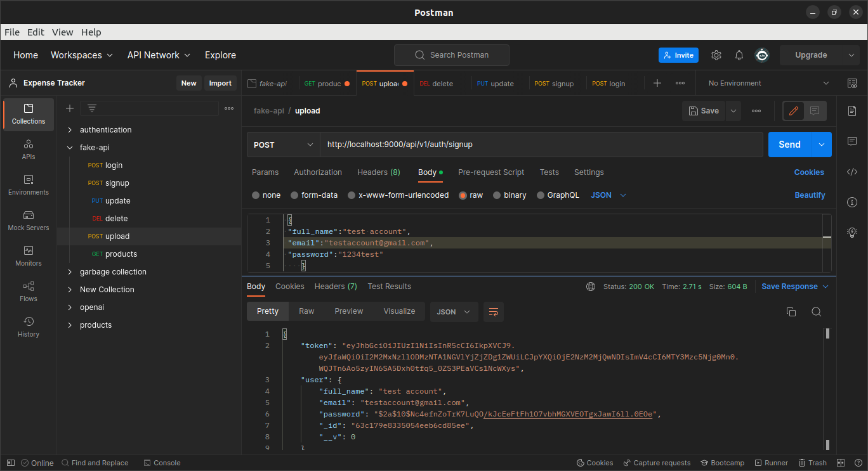Open the Save dropdown arrow
This screenshot has height=471, width=868.
[733, 111]
